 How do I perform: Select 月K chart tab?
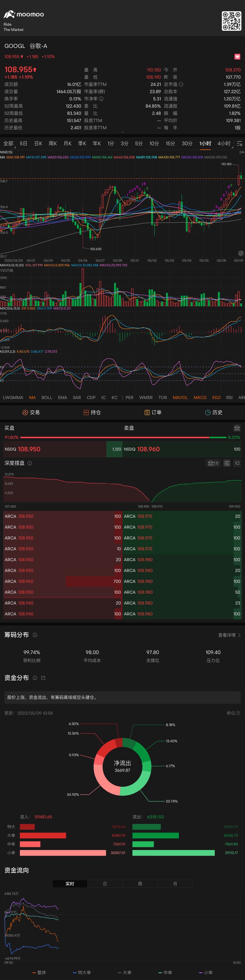(x=68, y=143)
